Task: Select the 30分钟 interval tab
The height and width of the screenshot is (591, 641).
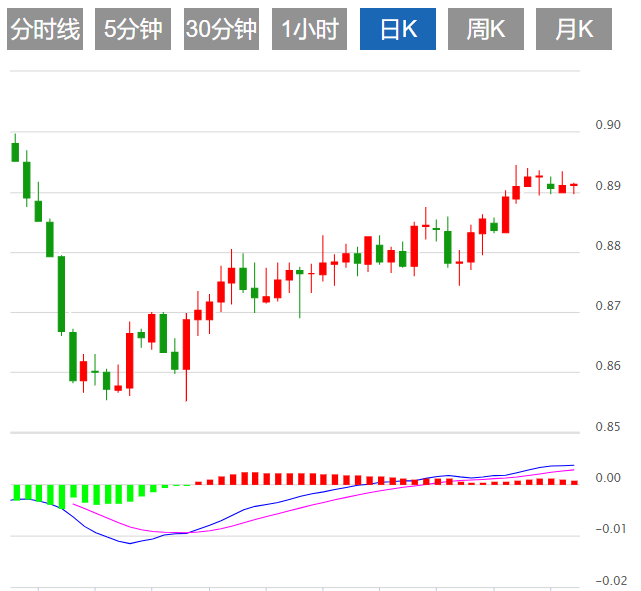Action: 221,29
